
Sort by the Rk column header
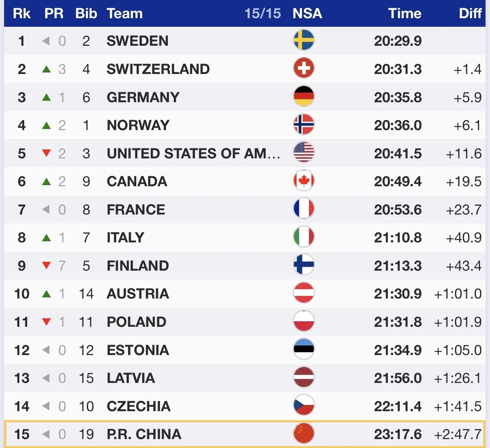[22, 14]
